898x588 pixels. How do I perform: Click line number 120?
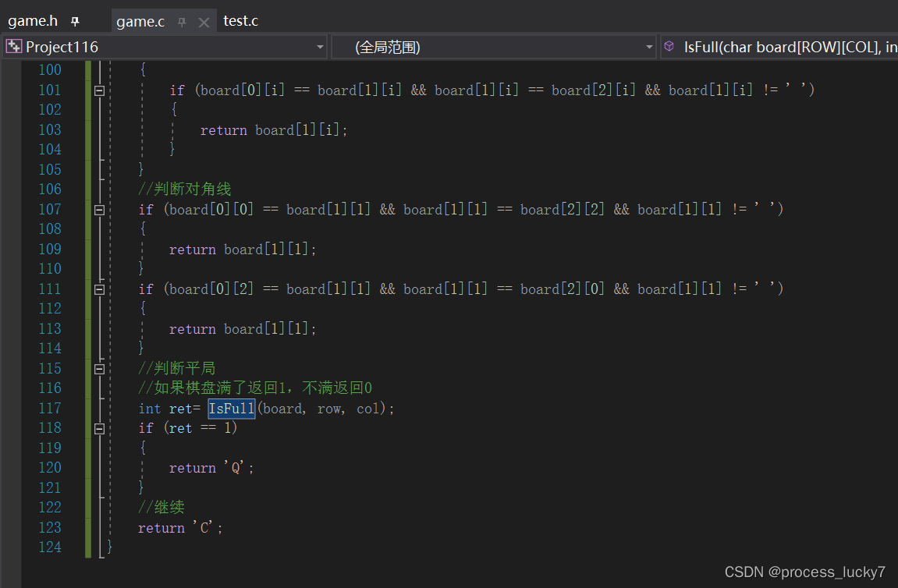click(x=50, y=468)
